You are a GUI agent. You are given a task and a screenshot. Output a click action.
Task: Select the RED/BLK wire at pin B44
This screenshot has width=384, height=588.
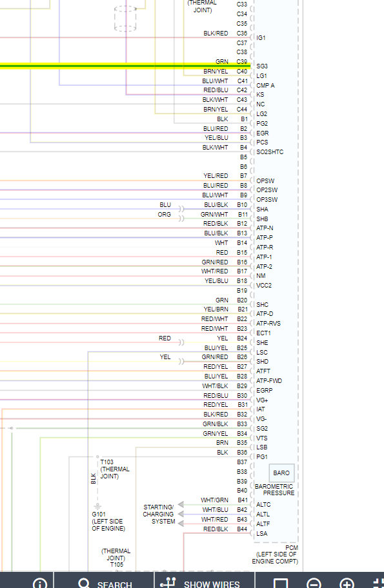216,533
